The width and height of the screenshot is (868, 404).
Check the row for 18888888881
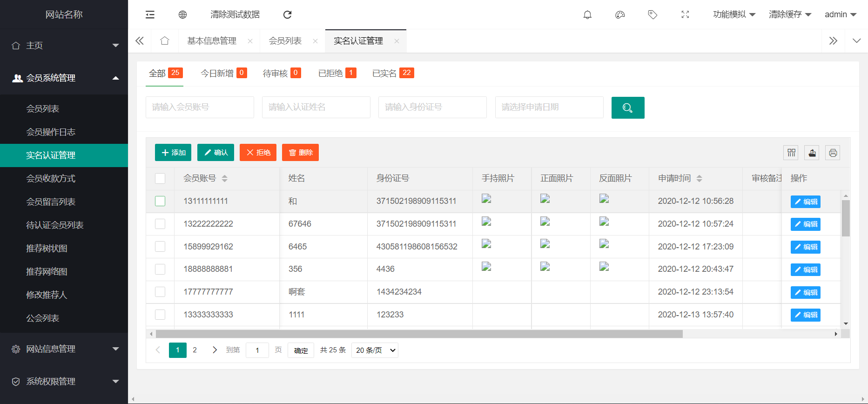[x=160, y=269]
